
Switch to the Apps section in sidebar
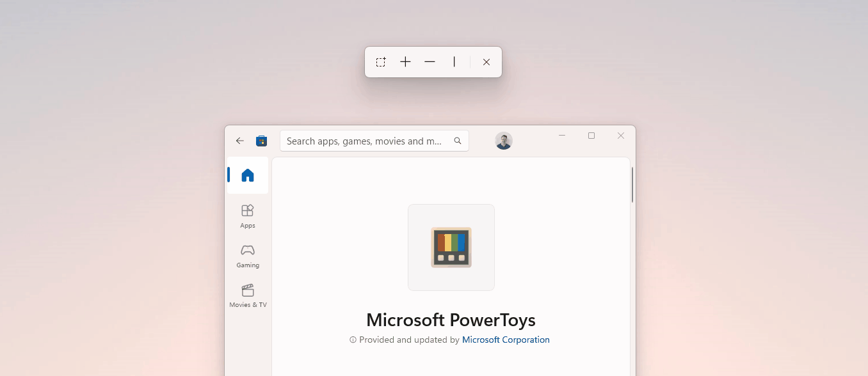point(248,215)
